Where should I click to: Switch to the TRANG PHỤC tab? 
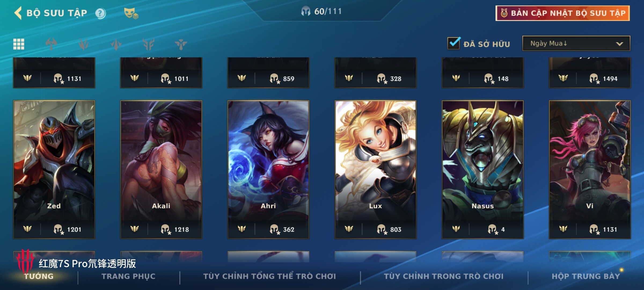pos(129,276)
